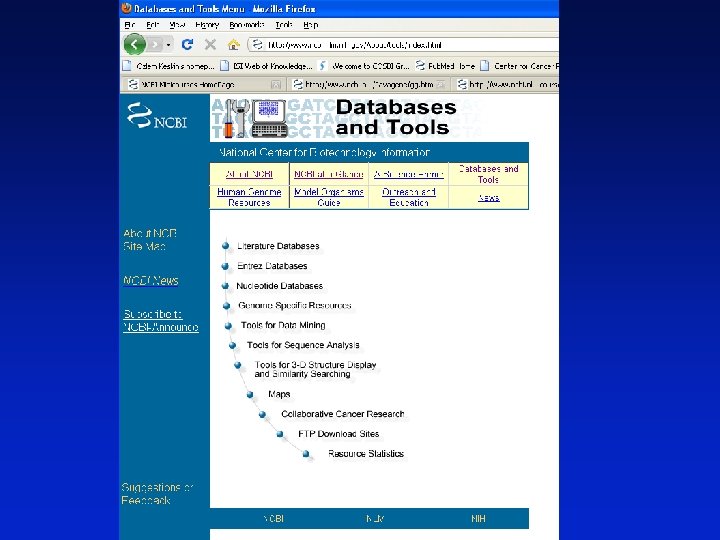Open Tools for Sequence Analysis item
Viewport: 720px width, 540px height.
(x=303, y=345)
